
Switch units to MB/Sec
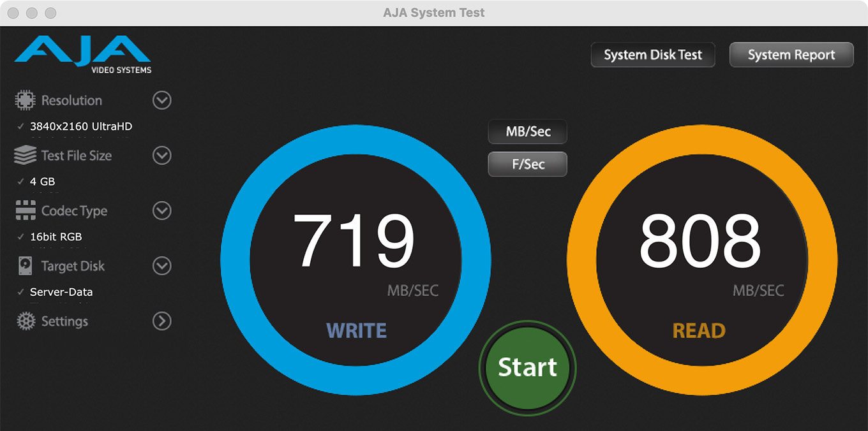click(x=527, y=132)
